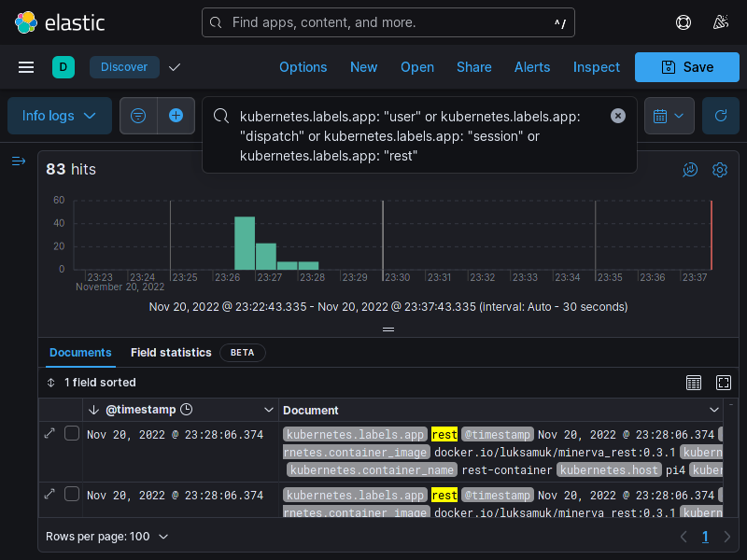Open the chart in Lens via the visualization icon
Screen dimensions: 747x560
[690, 170]
